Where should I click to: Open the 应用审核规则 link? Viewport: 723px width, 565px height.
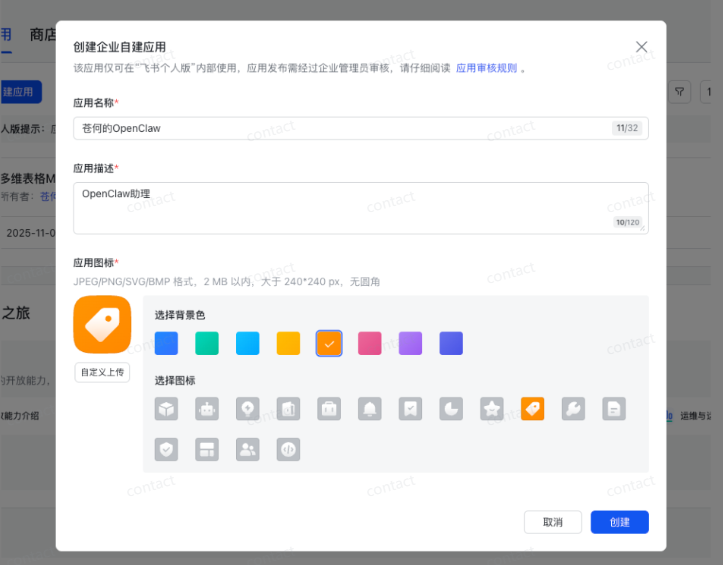(x=486, y=68)
